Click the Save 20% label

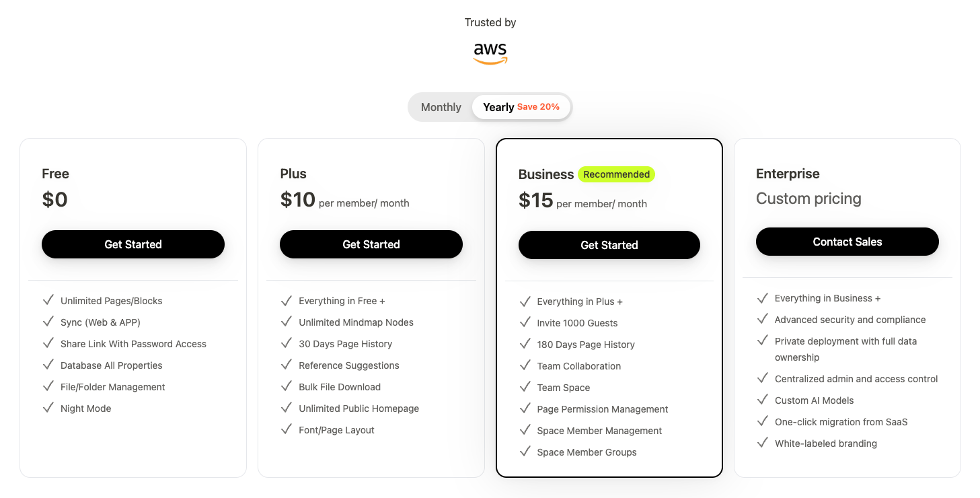[538, 107]
